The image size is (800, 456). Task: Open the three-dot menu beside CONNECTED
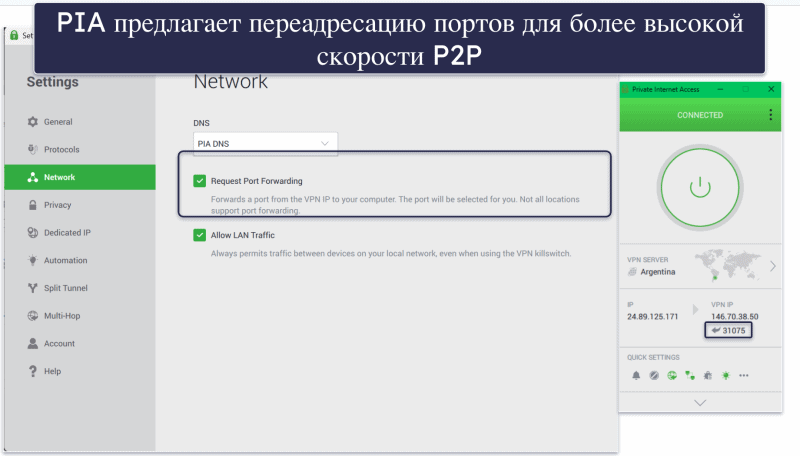(x=770, y=115)
